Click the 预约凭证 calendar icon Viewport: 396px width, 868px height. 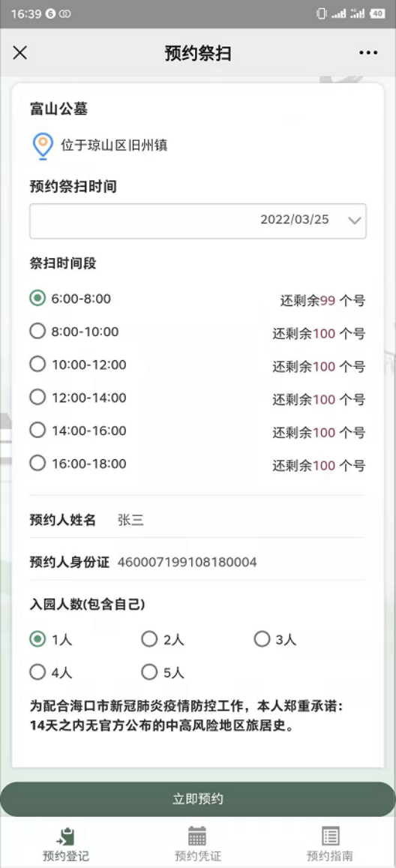point(197,835)
